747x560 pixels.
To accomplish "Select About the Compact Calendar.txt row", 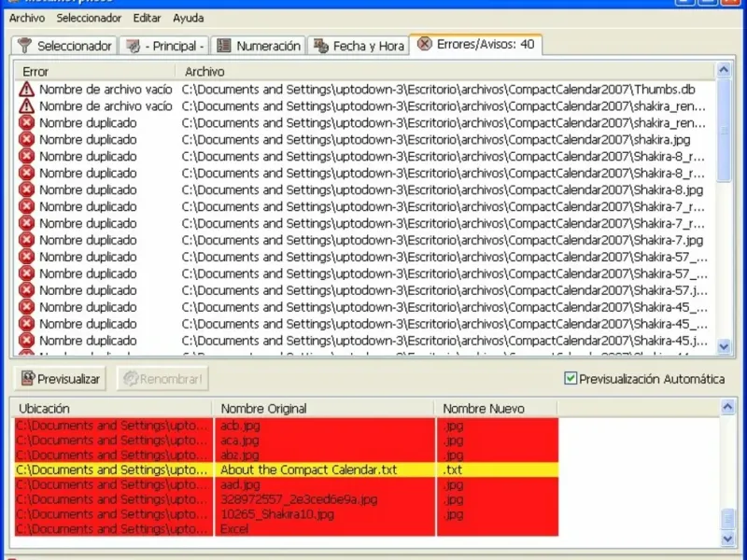I will click(287, 470).
